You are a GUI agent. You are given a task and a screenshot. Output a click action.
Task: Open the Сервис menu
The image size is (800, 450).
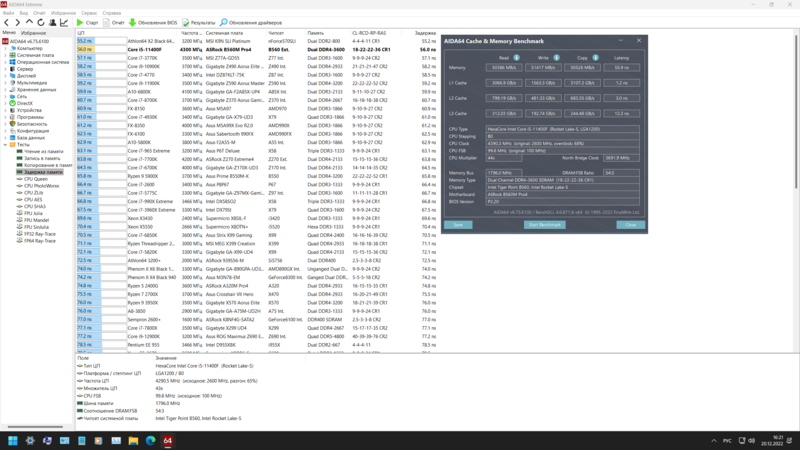tap(89, 13)
